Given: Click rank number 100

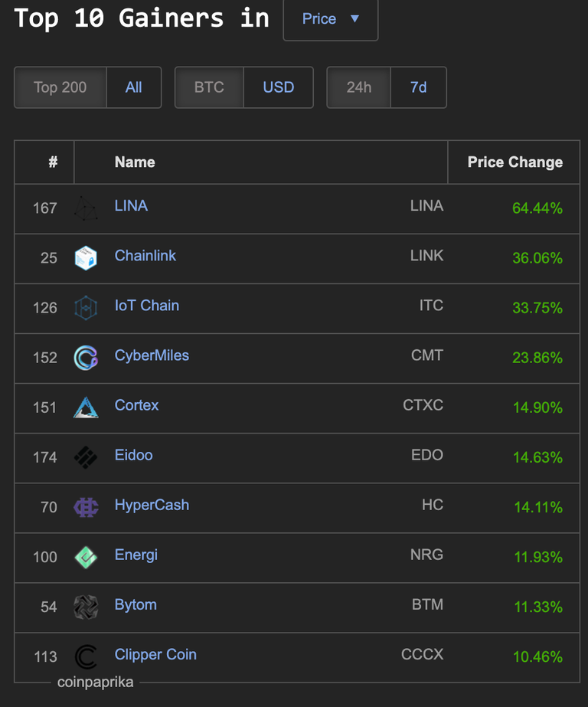Looking at the screenshot, I should [x=45, y=558].
